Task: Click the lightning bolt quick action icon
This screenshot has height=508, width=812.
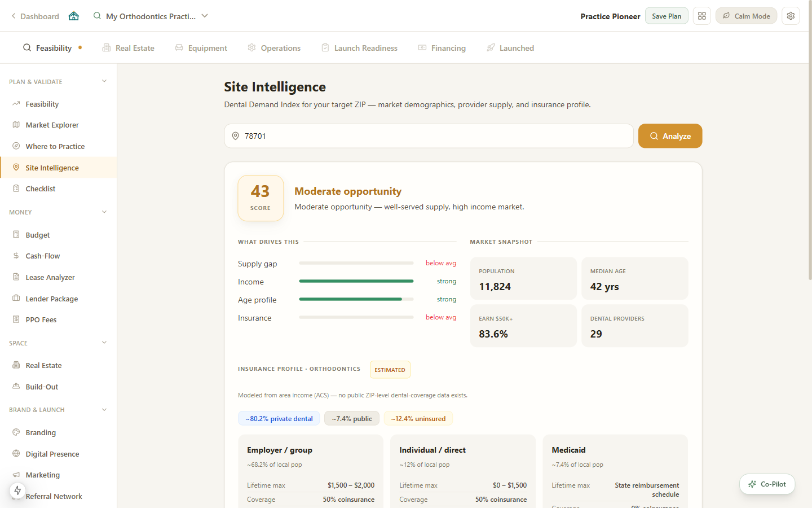Action: (17, 491)
